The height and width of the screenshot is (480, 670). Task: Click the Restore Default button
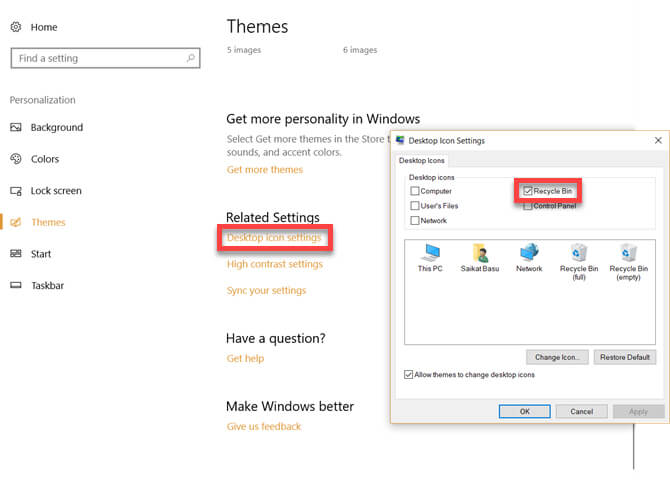click(x=625, y=357)
